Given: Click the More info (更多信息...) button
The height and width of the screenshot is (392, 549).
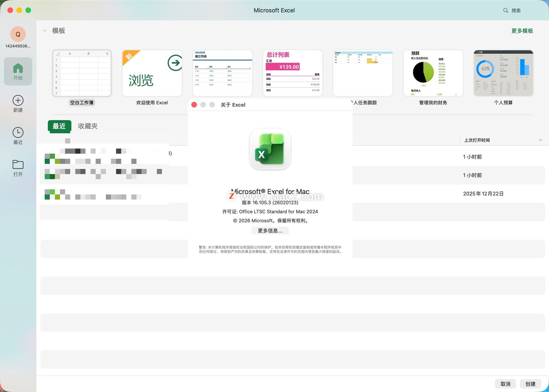Looking at the screenshot, I should (270, 231).
